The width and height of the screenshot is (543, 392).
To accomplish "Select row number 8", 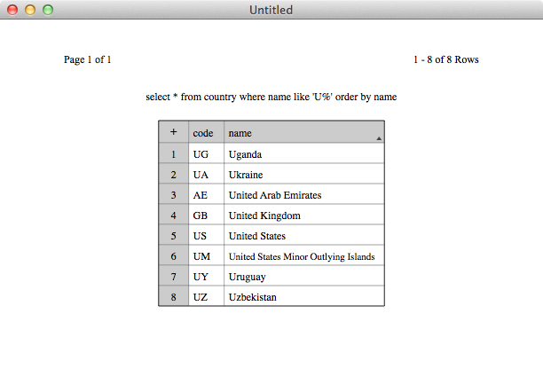I will coord(174,297).
